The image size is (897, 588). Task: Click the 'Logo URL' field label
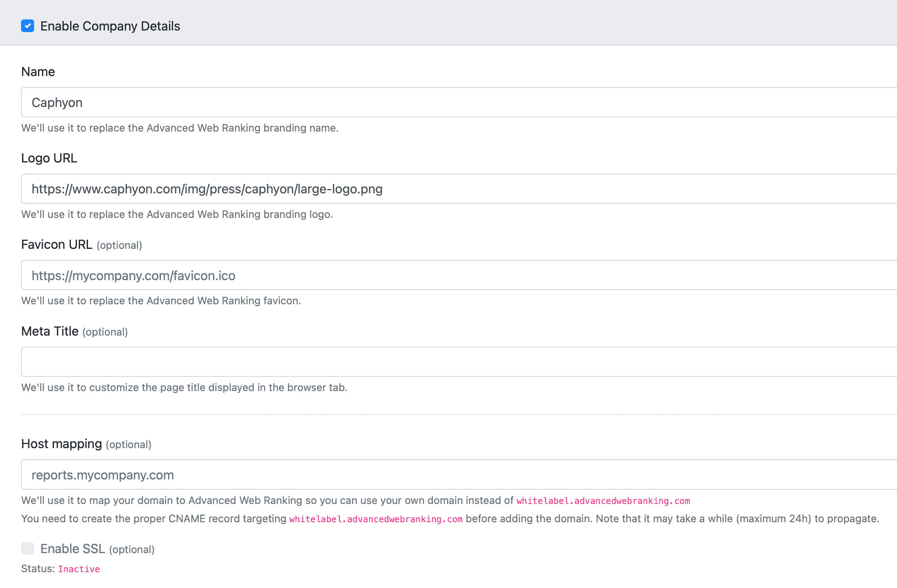tap(49, 158)
